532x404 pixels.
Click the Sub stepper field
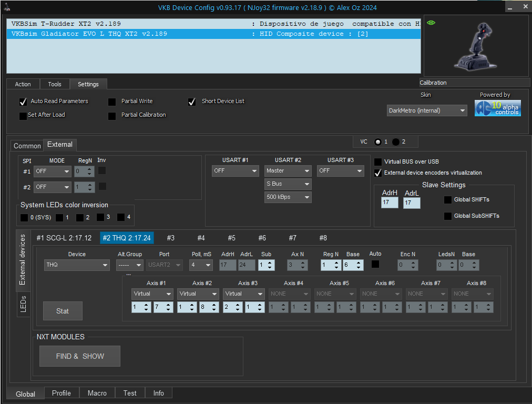(267, 265)
